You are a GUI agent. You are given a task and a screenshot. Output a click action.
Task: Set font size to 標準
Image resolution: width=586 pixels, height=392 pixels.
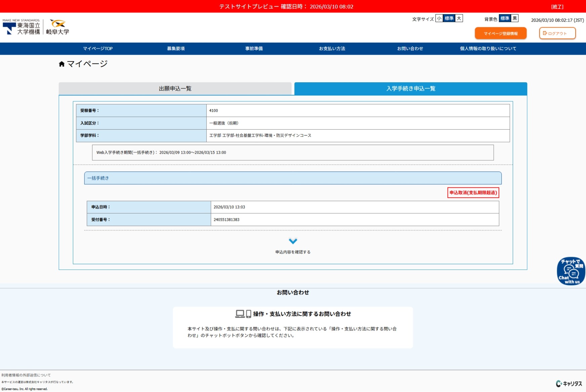pyautogui.click(x=449, y=18)
